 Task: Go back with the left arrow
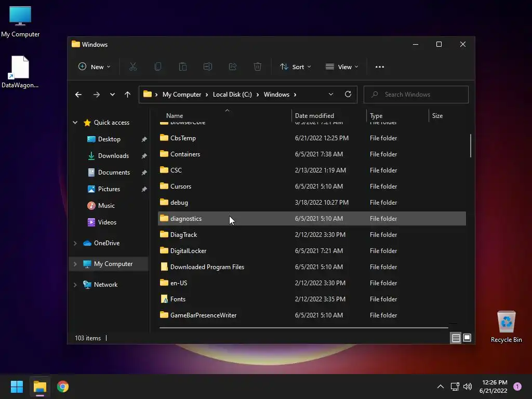(78, 95)
